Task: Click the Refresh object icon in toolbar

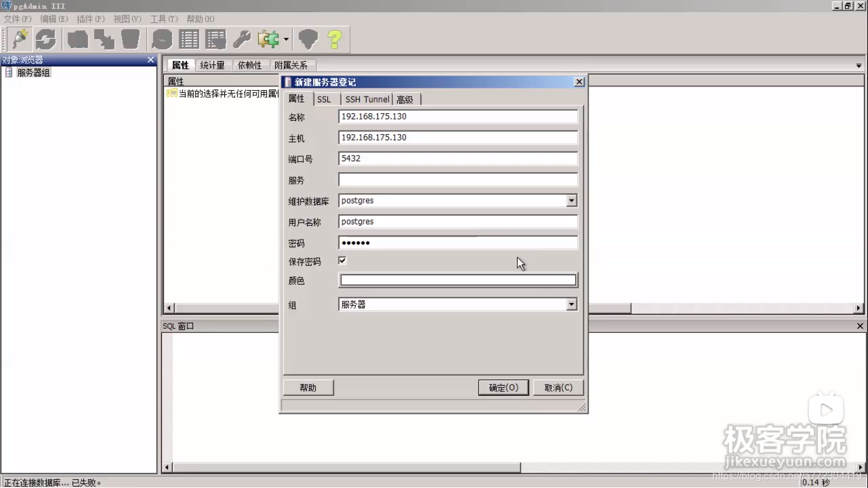Action: tap(45, 39)
